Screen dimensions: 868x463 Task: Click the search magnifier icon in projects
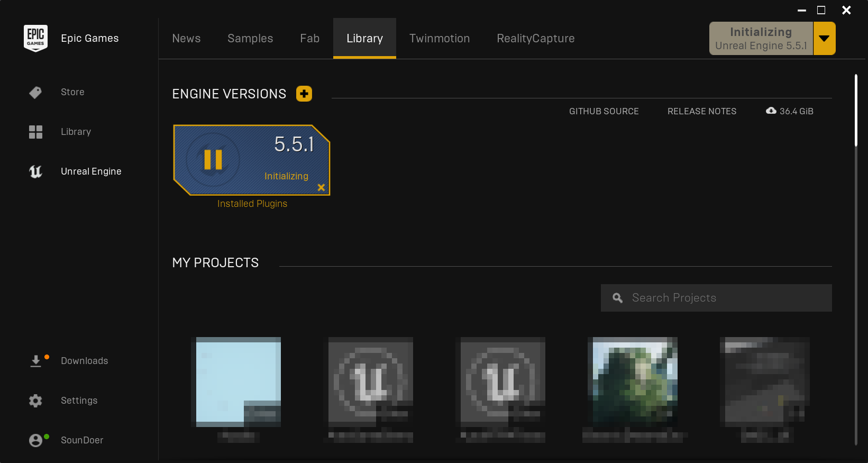coord(617,298)
